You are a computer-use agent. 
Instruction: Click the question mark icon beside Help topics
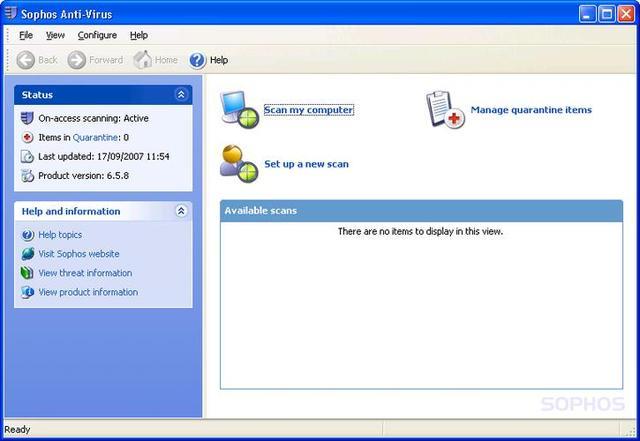click(x=27, y=235)
